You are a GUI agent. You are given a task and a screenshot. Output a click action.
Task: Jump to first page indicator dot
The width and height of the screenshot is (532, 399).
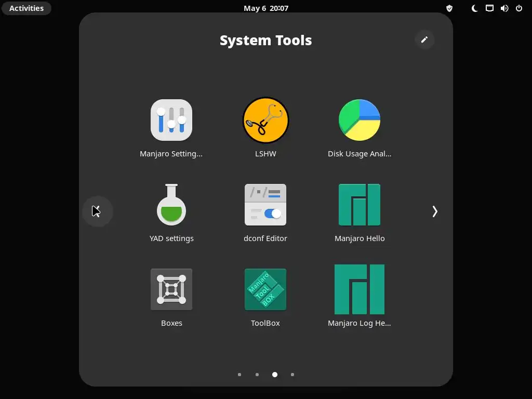click(240, 375)
